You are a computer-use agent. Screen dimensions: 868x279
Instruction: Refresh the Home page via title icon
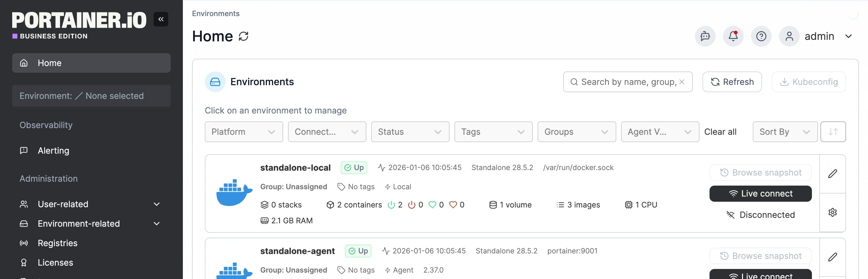(244, 36)
